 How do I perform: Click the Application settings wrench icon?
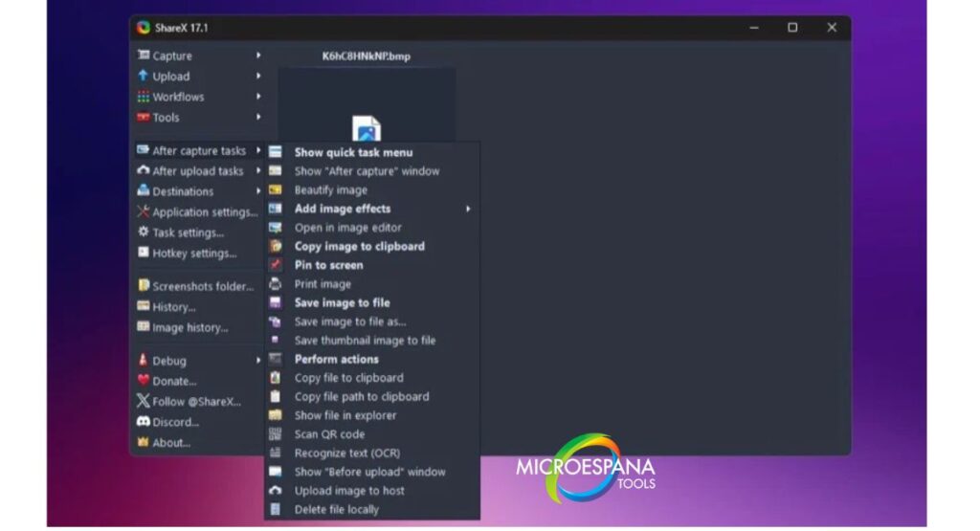coord(144,211)
